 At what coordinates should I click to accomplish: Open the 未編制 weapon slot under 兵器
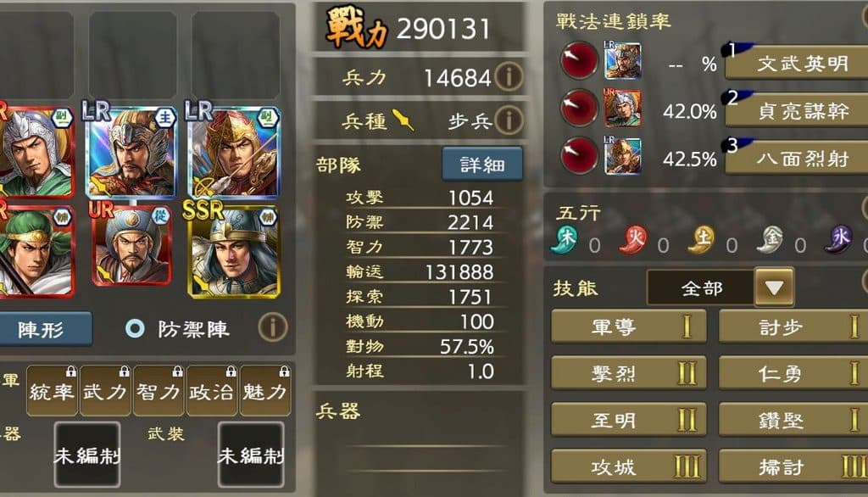[x=87, y=455]
